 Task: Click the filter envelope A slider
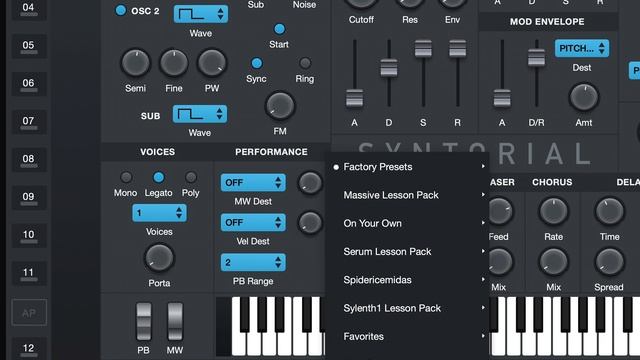pos(355,98)
